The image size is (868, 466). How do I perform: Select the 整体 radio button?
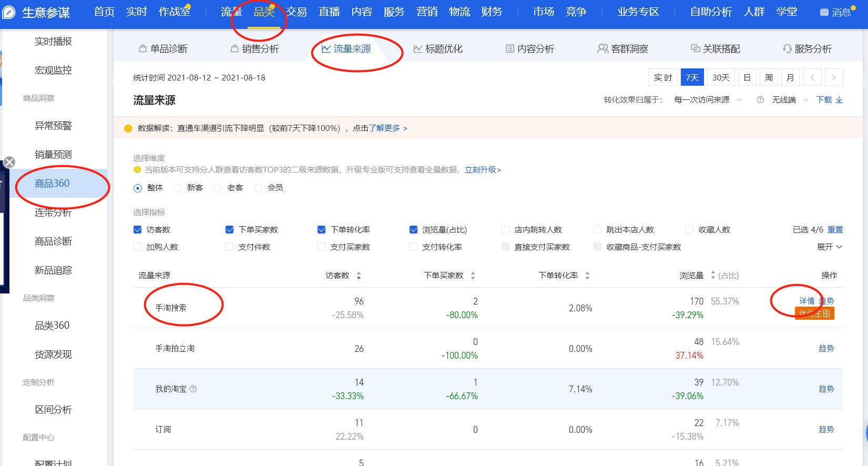[x=138, y=188]
